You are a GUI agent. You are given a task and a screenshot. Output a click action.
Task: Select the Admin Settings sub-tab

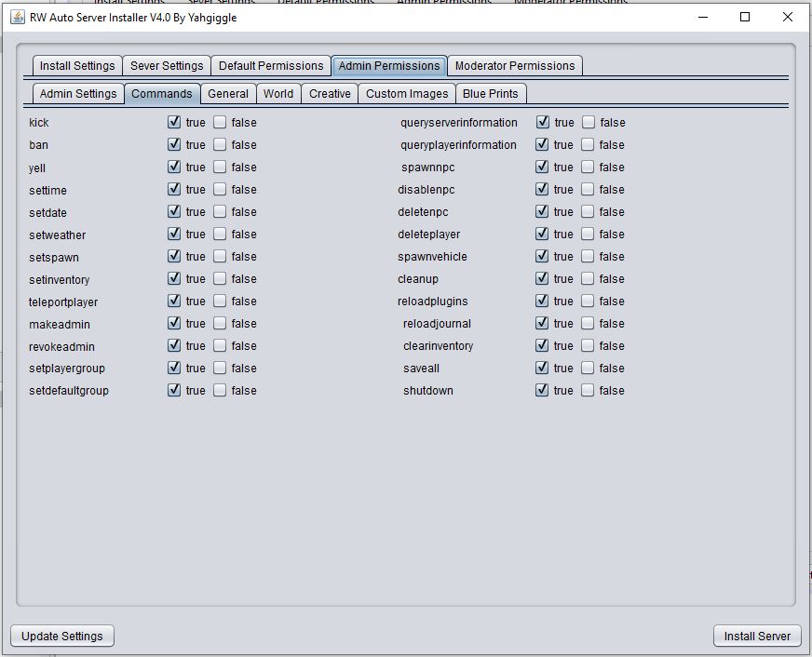click(x=78, y=94)
